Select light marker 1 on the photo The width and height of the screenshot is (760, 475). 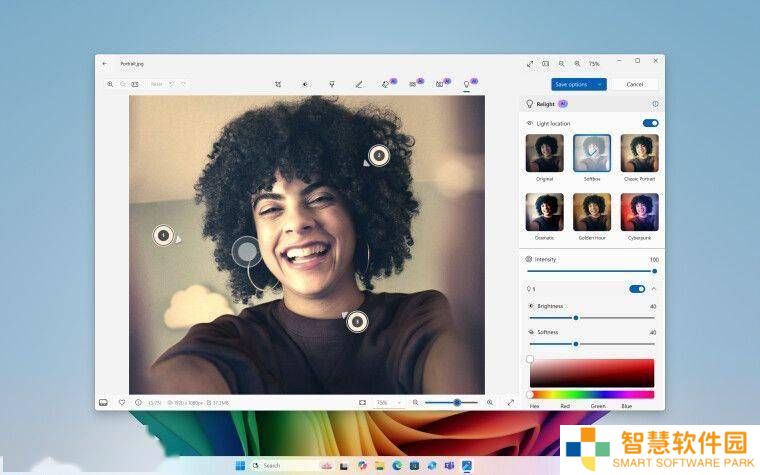click(164, 236)
